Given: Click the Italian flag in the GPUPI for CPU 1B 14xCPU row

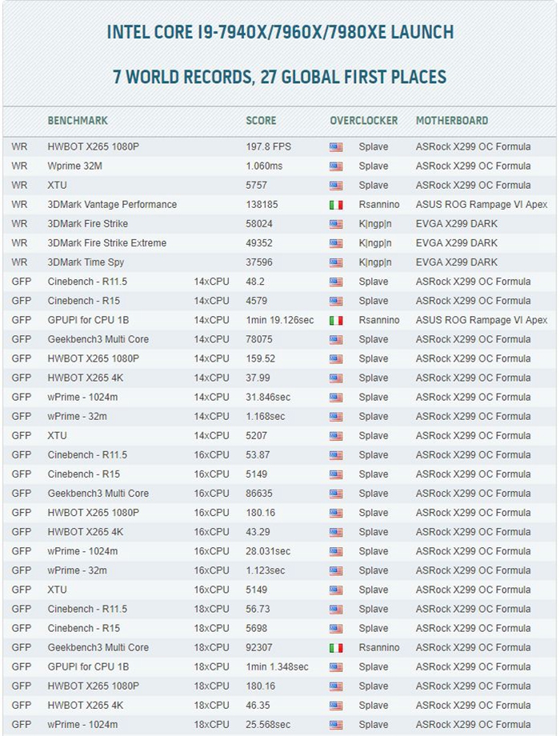Looking at the screenshot, I should (336, 321).
